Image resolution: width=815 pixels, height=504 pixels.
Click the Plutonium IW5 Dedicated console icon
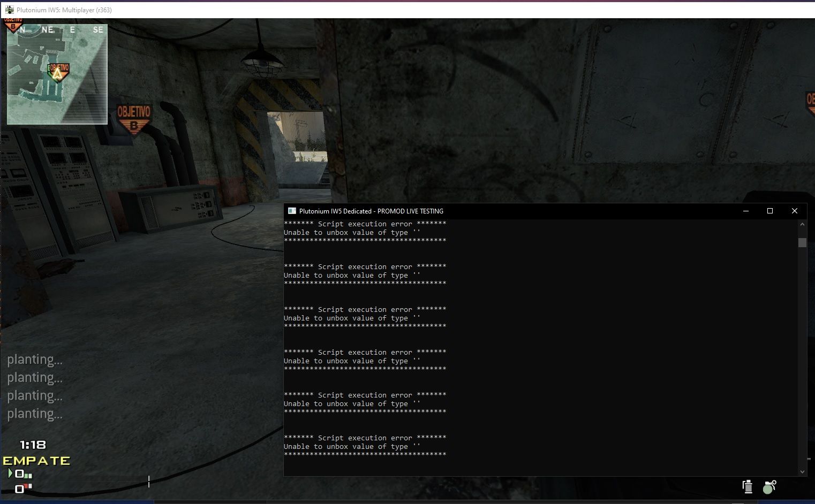pyautogui.click(x=292, y=211)
